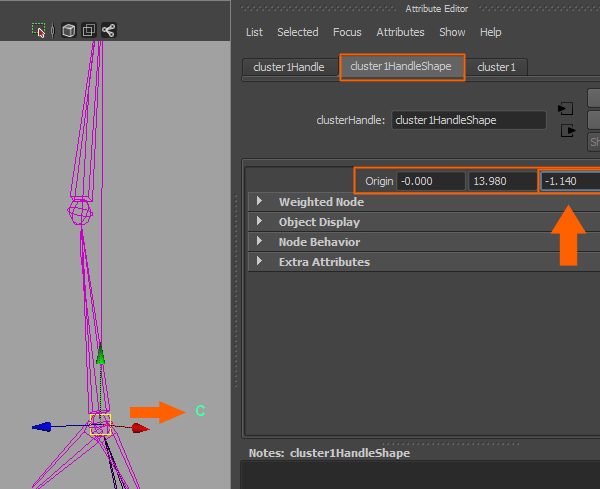Click the Notes text area for cluster1HandleShape

click(x=420, y=475)
